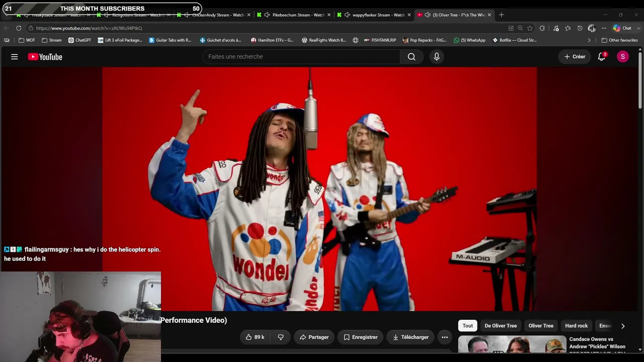Mute the Oliver Tree tab audio
This screenshot has height=362, width=644.
(x=427, y=15)
